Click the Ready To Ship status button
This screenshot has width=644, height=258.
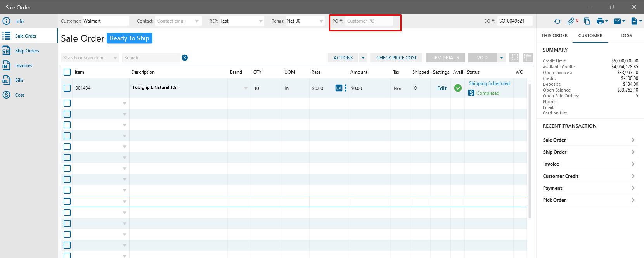(130, 38)
